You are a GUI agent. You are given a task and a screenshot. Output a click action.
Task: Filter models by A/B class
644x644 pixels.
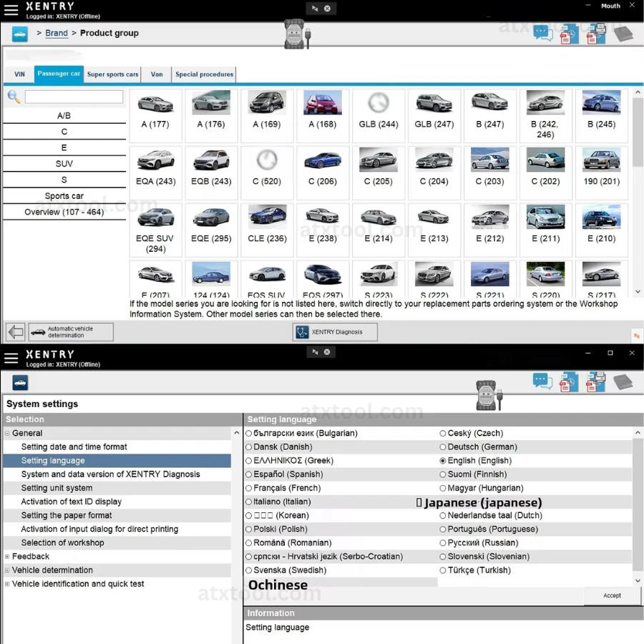pyautogui.click(x=64, y=116)
